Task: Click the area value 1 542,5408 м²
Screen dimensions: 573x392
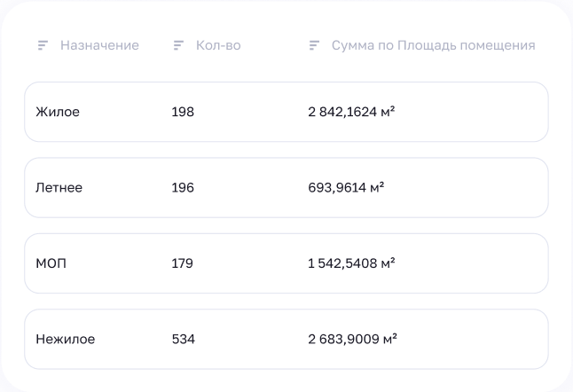Action: point(351,263)
